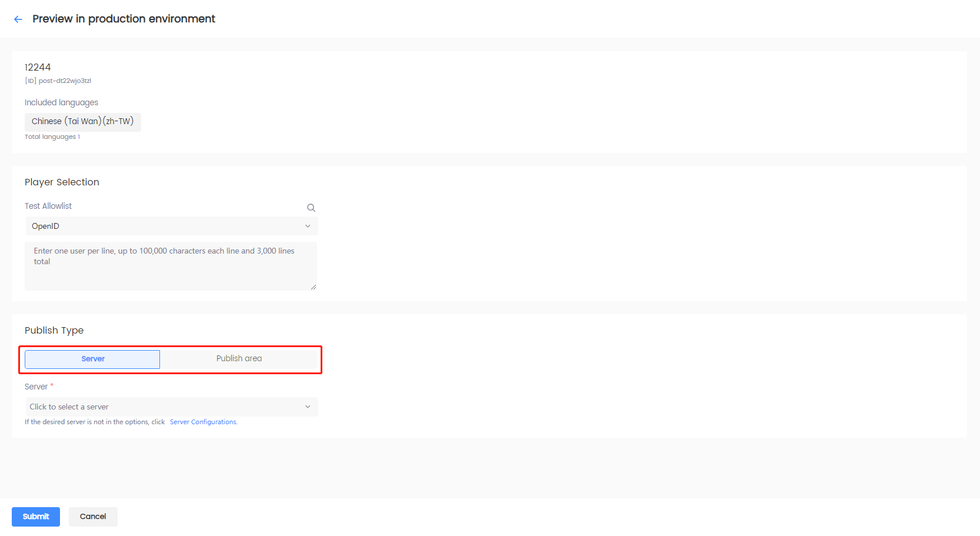Click the Chinese (Tai Wan)(zh-TW) language tag
The height and width of the screenshot is (536, 980).
(x=82, y=122)
